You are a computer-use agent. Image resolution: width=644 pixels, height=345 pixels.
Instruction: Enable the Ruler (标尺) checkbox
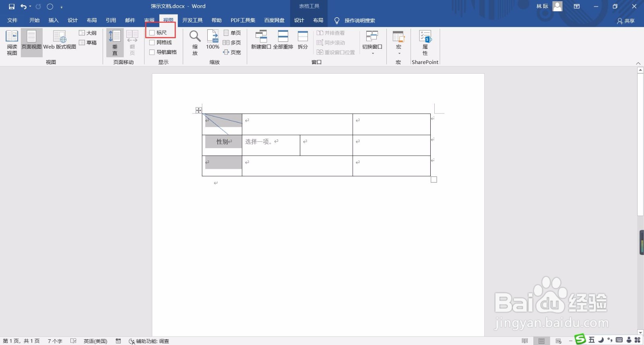(152, 33)
